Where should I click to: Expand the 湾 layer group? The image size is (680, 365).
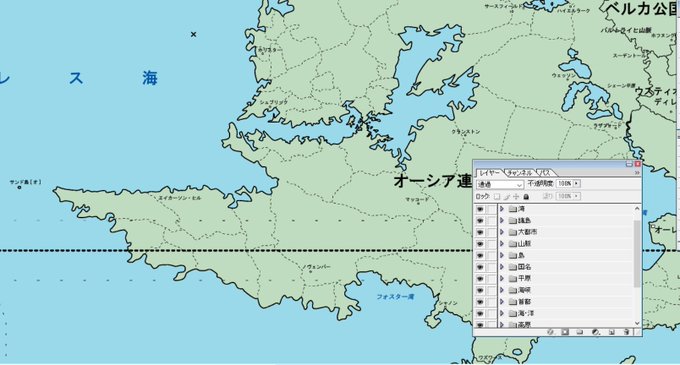tap(502, 209)
